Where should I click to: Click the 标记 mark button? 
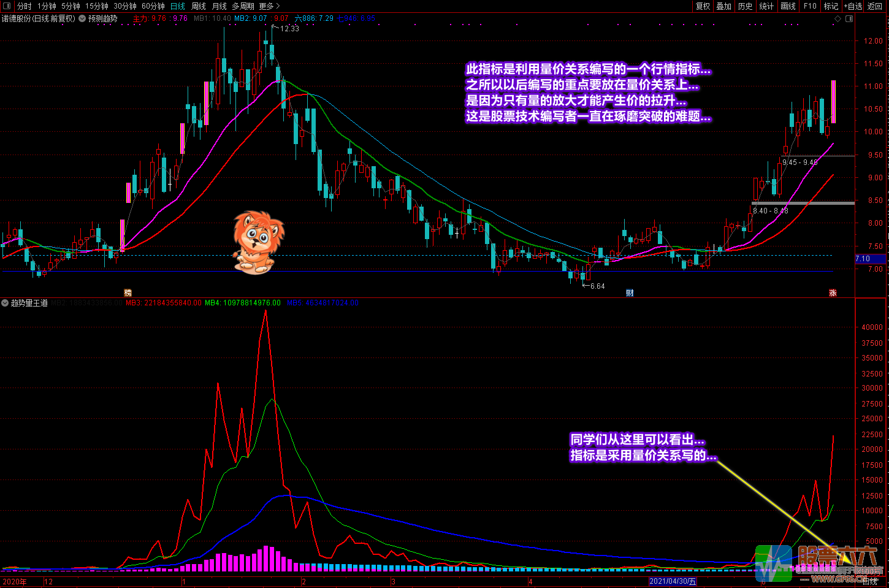(831, 6)
